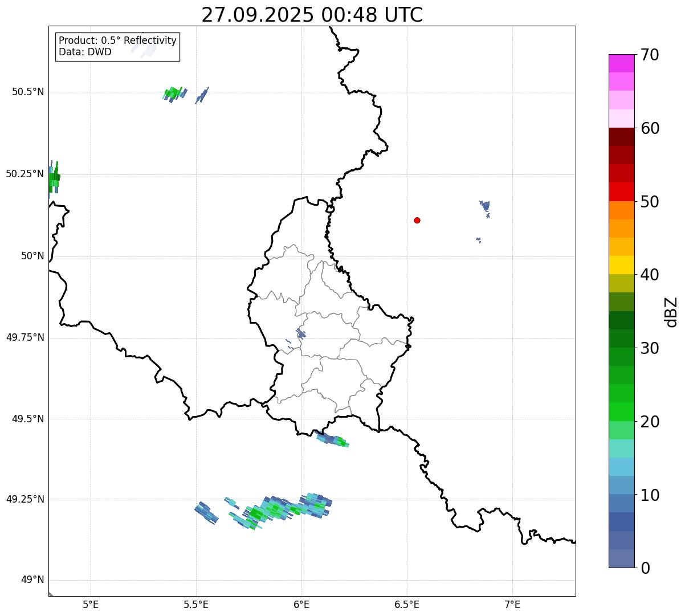Viewport: 685px width, 616px height.
Task: Click the red dot station marker
Action: [417, 220]
